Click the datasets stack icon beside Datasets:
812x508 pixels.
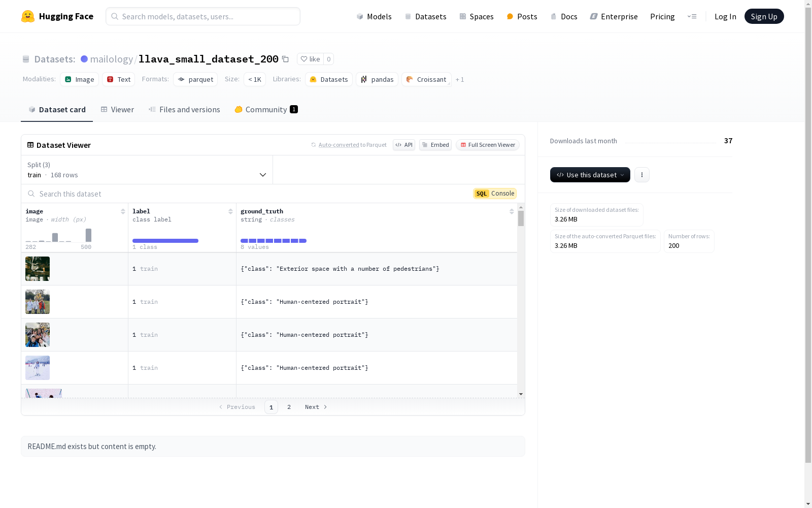(26, 59)
